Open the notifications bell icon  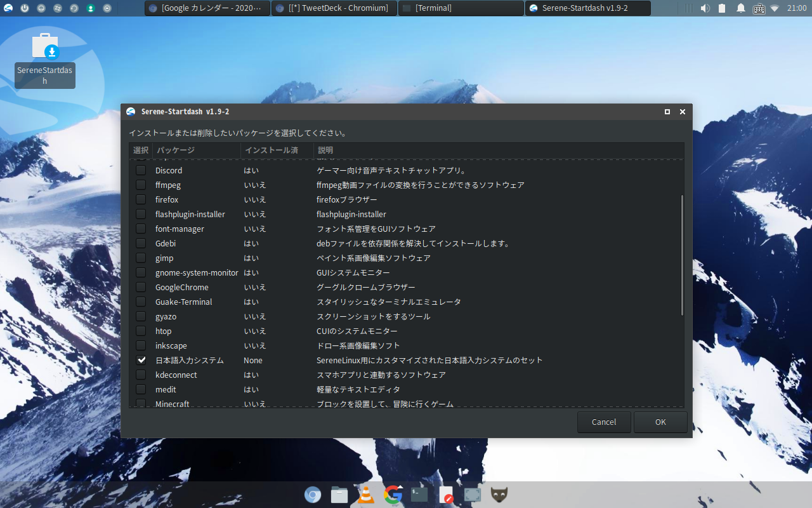pyautogui.click(x=740, y=8)
